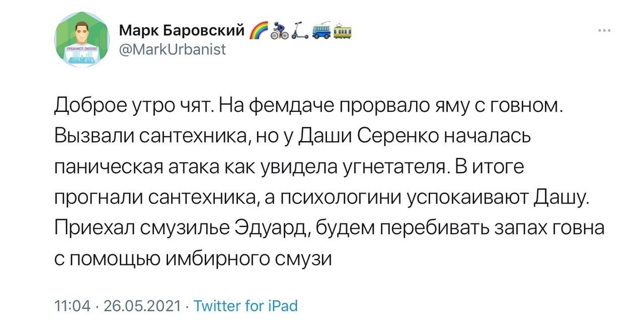Select the kick scooter emoji

300,31
